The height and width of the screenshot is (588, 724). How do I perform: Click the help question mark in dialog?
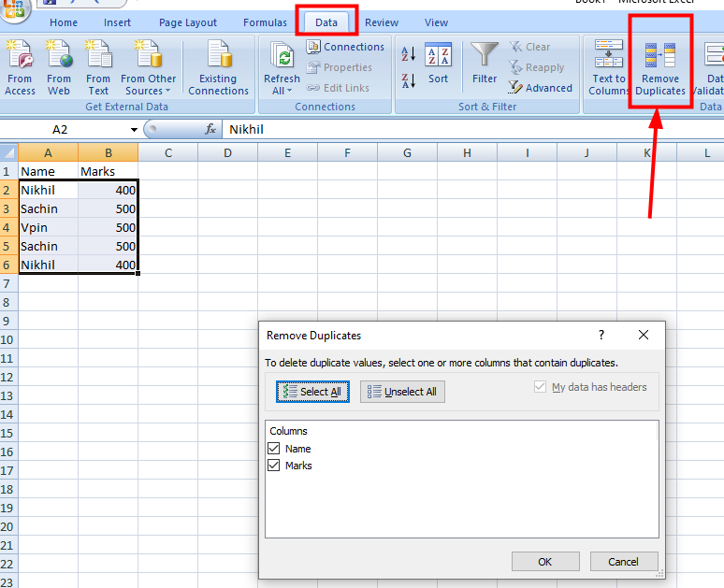[601, 335]
